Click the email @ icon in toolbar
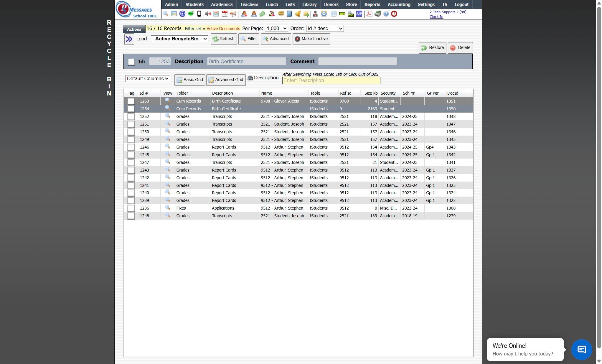This screenshot has height=364, width=602. click(x=182, y=14)
